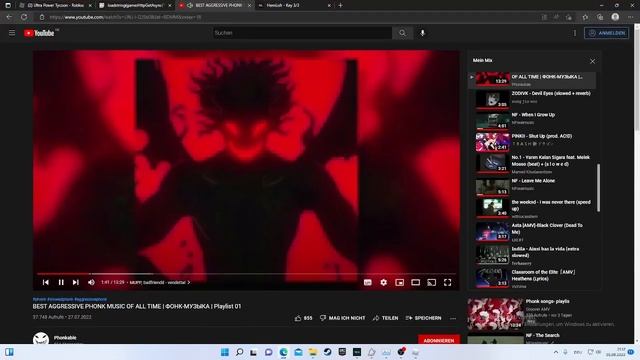Screen dimensions: 640x360
Task: Close the Key 3/3 tab
Action: pyautogui.click(x=329, y=5)
